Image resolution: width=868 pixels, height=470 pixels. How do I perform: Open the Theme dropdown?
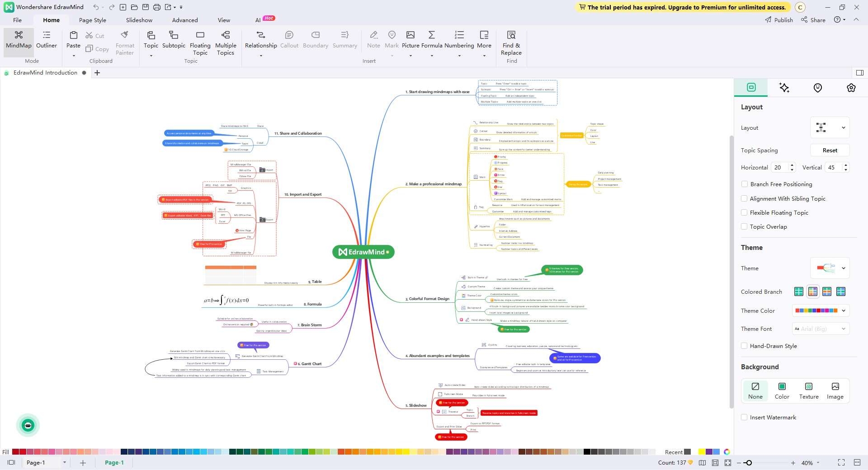830,268
